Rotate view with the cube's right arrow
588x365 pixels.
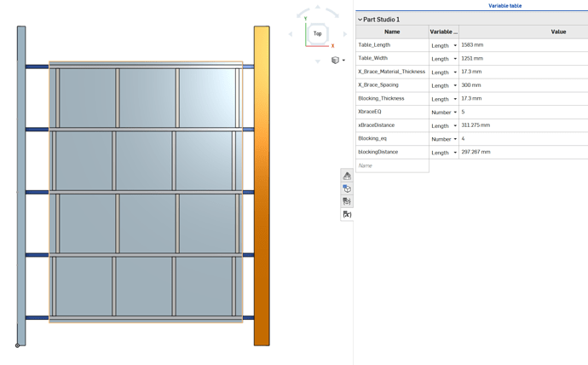point(345,34)
